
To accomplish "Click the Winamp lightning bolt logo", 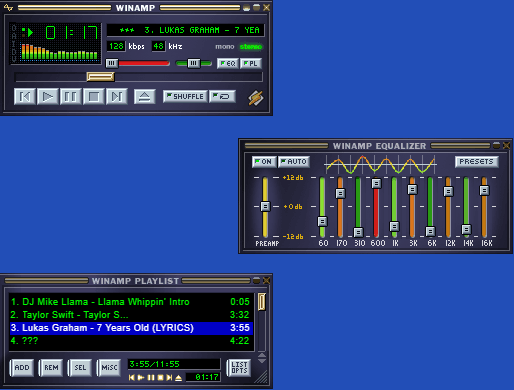I will (x=256, y=98).
